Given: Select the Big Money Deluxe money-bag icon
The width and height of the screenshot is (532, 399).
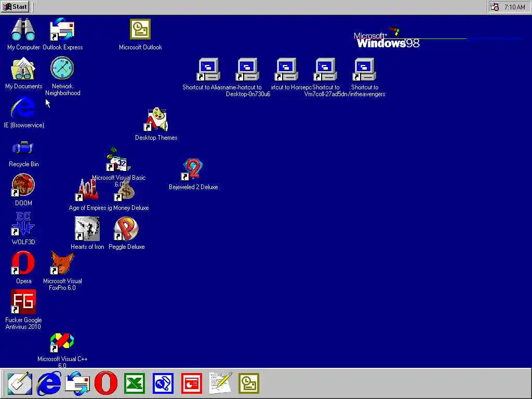Looking at the screenshot, I should [x=126, y=190].
